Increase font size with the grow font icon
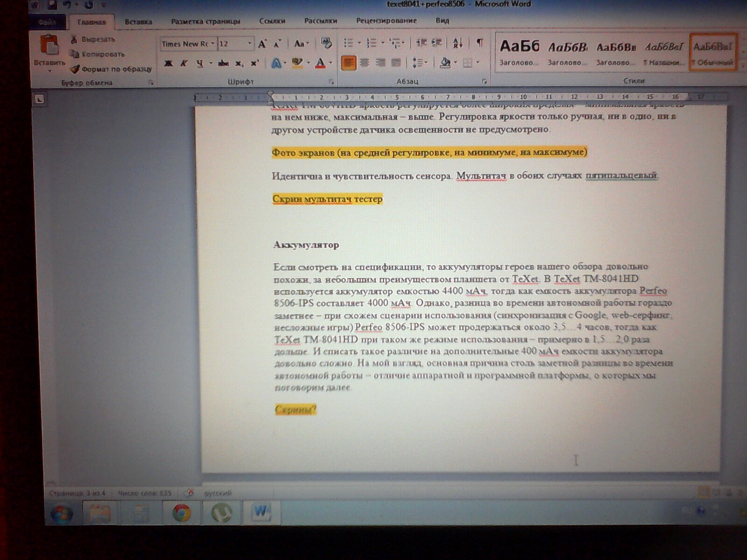747x560 pixels. coord(262,44)
